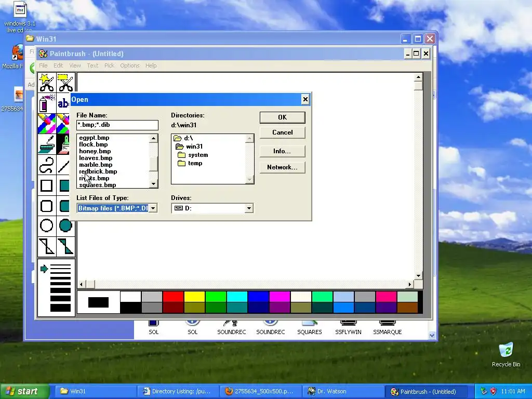Select the Filled Box tool

63,185
